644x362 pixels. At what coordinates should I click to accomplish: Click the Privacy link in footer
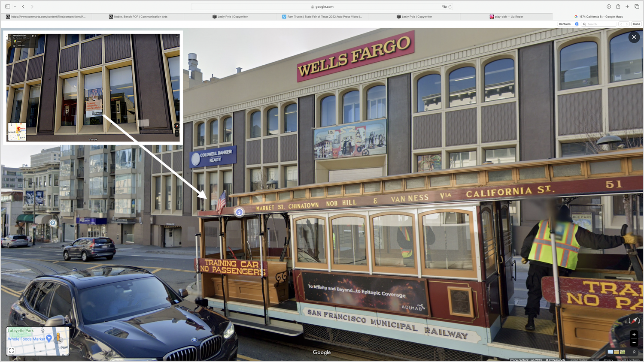[608, 360]
